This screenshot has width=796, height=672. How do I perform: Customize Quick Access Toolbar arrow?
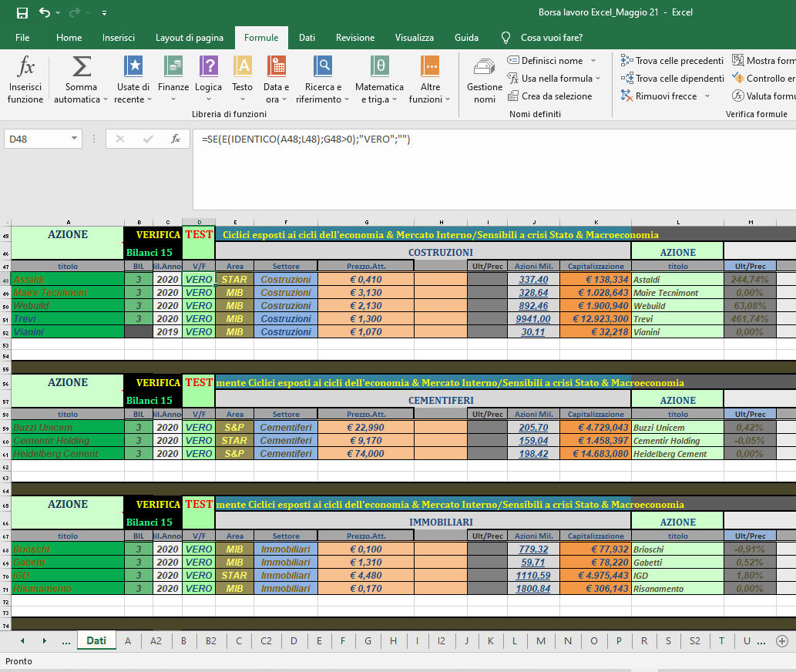tap(104, 12)
